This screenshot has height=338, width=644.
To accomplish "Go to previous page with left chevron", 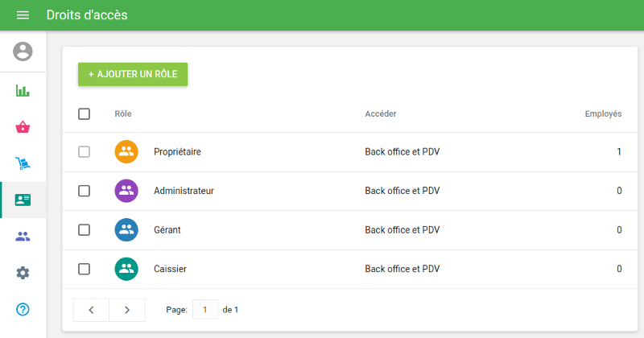I will click(x=91, y=310).
